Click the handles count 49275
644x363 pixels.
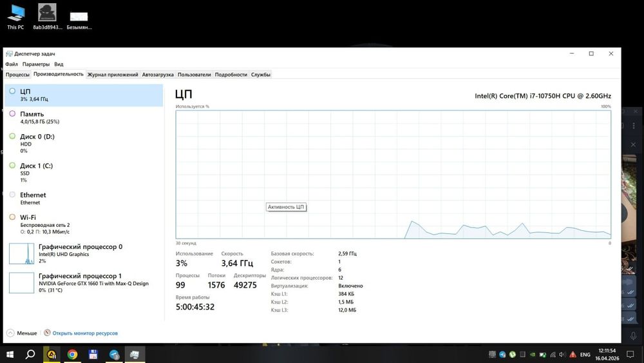click(x=245, y=285)
